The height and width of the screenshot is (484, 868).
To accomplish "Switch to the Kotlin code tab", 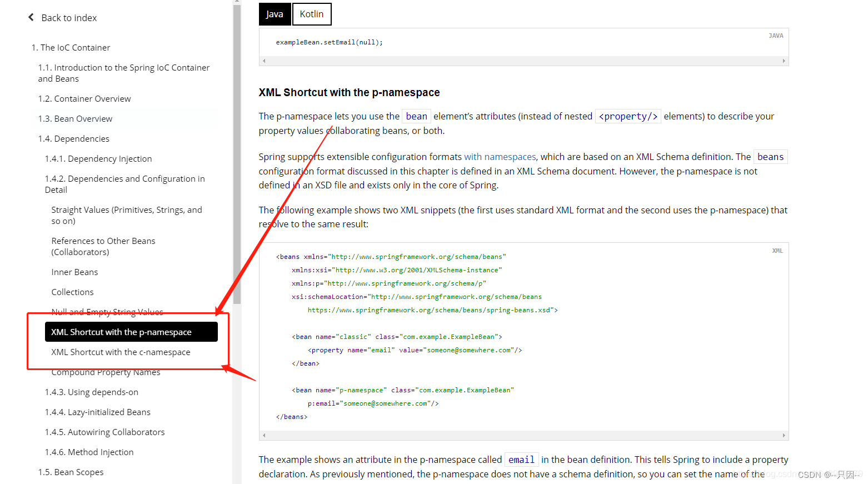I will pos(312,14).
